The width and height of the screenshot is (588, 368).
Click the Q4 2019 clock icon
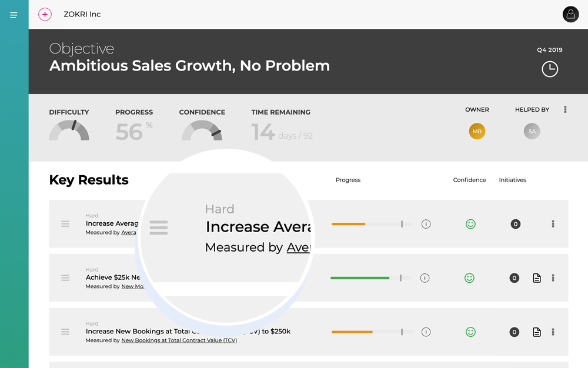pyautogui.click(x=550, y=69)
